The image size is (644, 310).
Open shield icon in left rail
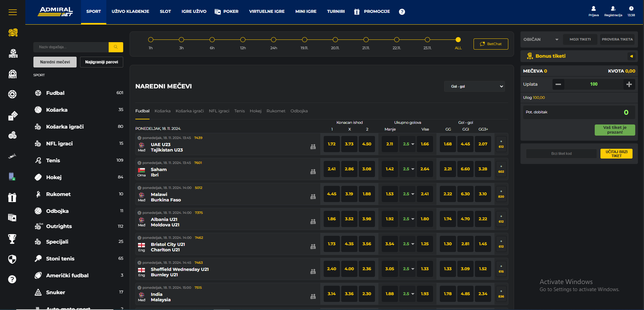coord(12,259)
